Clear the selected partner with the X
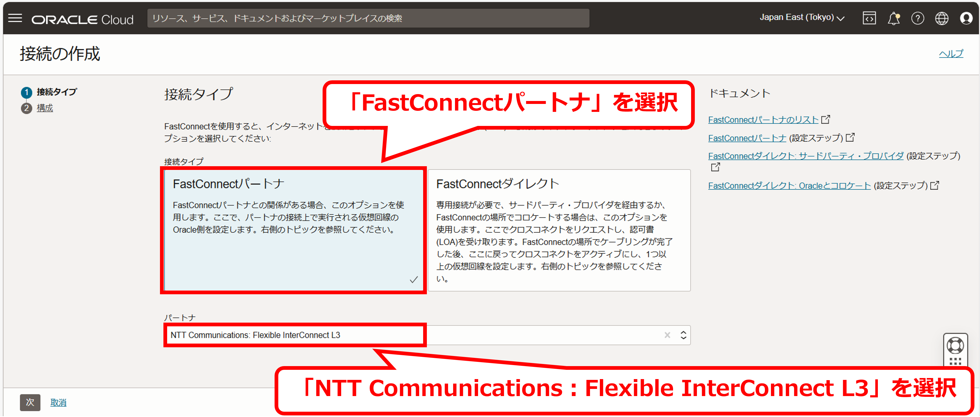The height and width of the screenshot is (417, 980). 667,335
